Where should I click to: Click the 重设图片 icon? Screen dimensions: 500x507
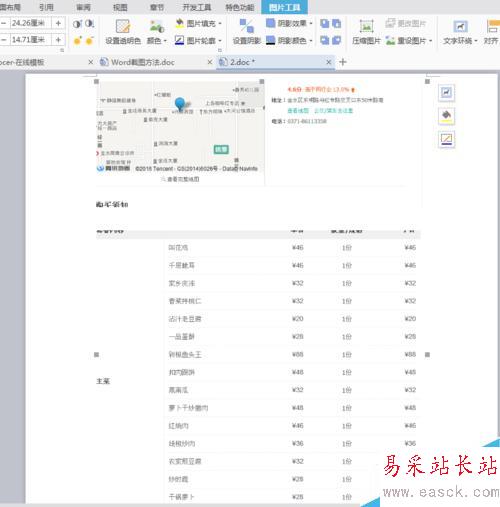[x=390, y=41]
